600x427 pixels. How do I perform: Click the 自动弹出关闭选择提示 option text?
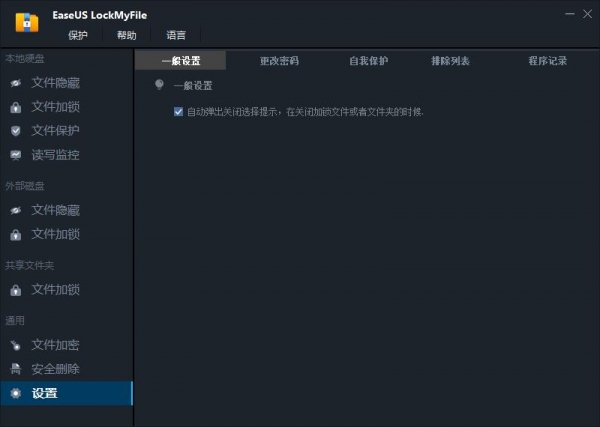[305, 112]
